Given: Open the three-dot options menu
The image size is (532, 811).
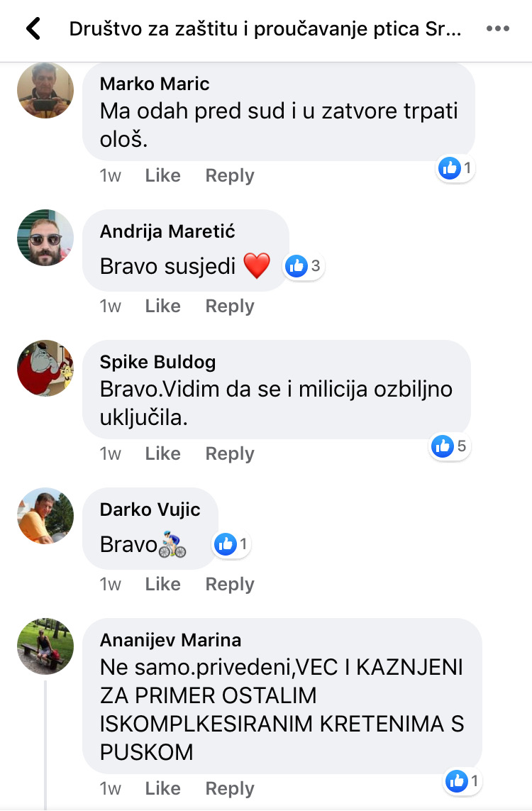Looking at the screenshot, I should coord(498,28).
